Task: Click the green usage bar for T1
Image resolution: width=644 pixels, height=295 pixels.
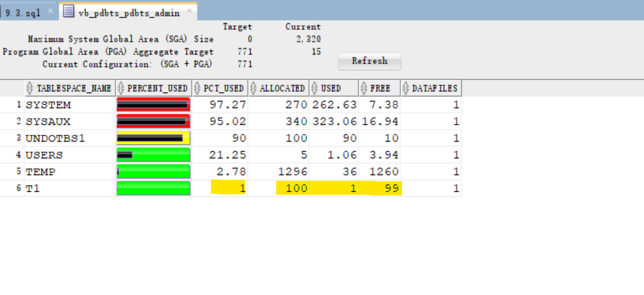Action: pyautogui.click(x=153, y=188)
